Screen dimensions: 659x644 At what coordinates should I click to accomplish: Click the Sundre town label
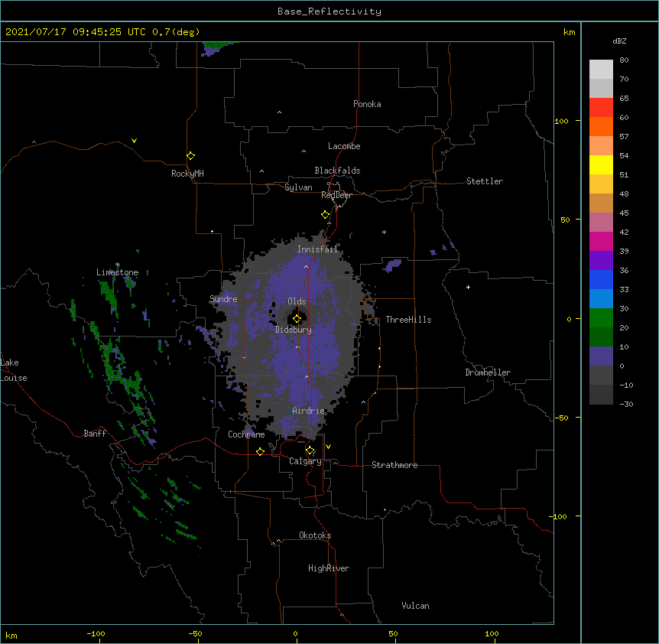(x=223, y=299)
